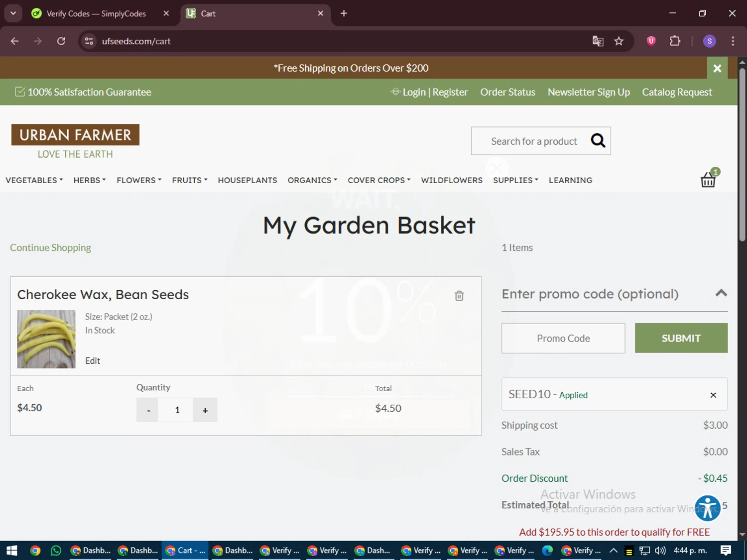The width and height of the screenshot is (747, 560).
Task: Click Login | Register link
Action: (x=429, y=92)
